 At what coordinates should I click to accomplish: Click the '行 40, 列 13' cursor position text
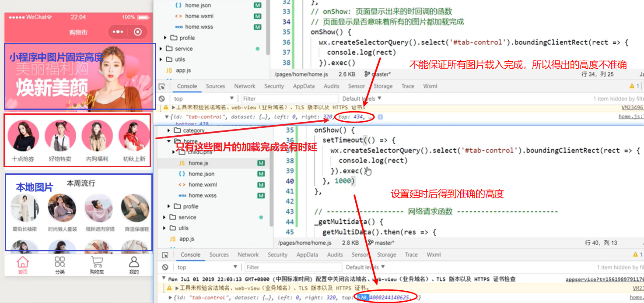[x=601, y=243]
